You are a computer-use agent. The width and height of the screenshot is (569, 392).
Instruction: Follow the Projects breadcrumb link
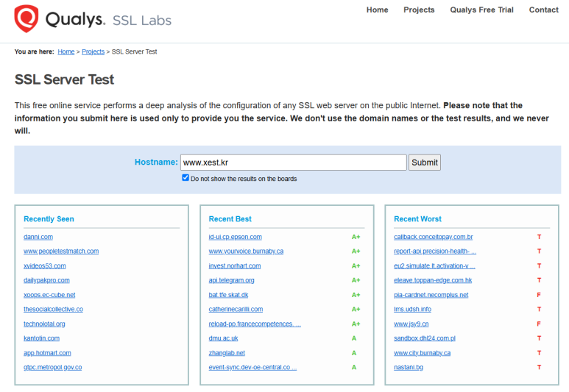(x=93, y=52)
